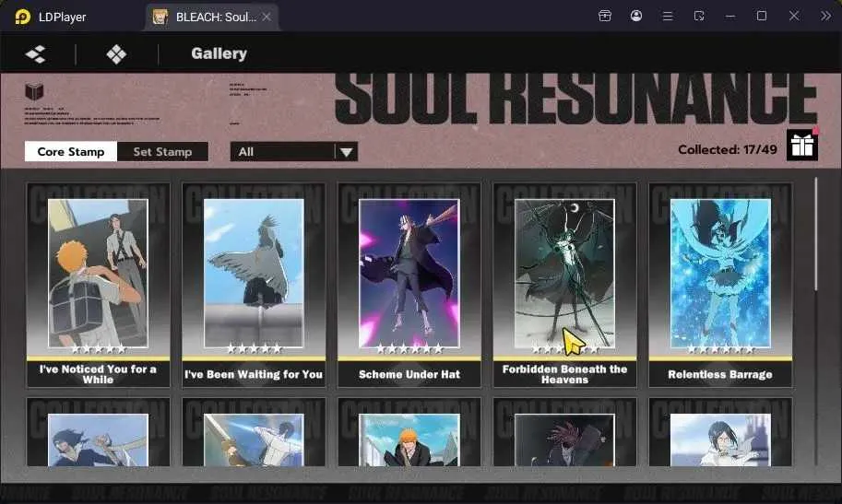
Task: Click the back arrow icon beside Gallery
Action: click(35, 53)
